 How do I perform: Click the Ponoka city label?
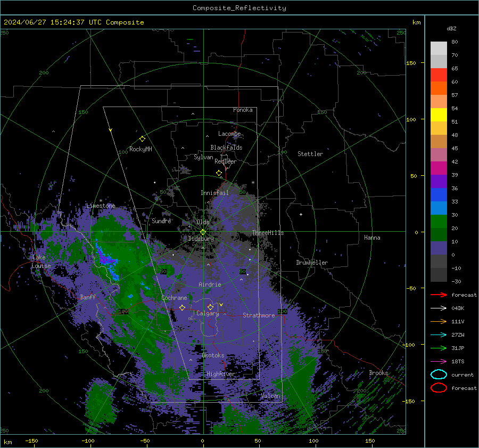pos(243,110)
